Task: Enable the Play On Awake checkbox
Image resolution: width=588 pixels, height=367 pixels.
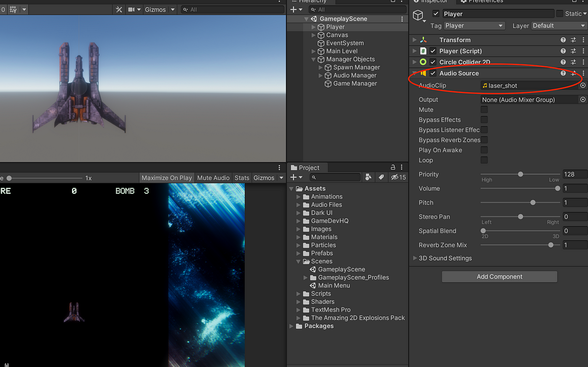Action: [484, 150]
